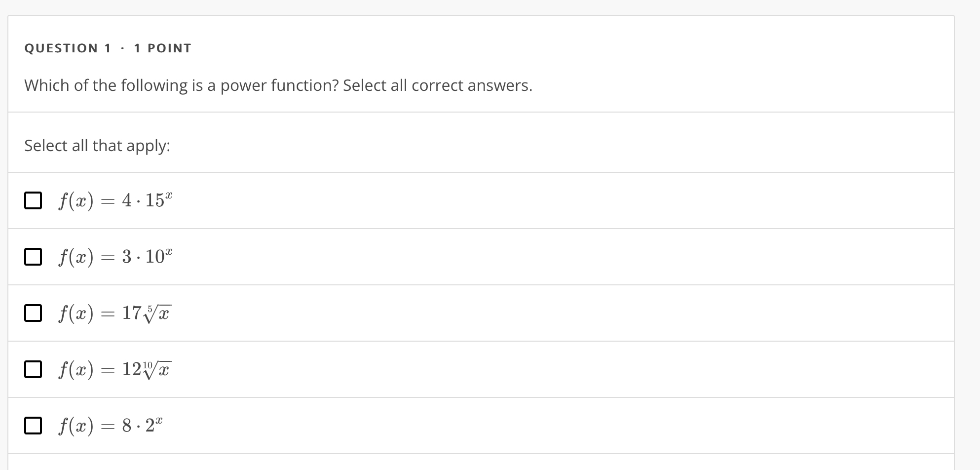The width and height of the screenshot is (980, 470).
Task: Click the QUESTION 1 heading
Action: pyautogui.click(x=68, y=48)
